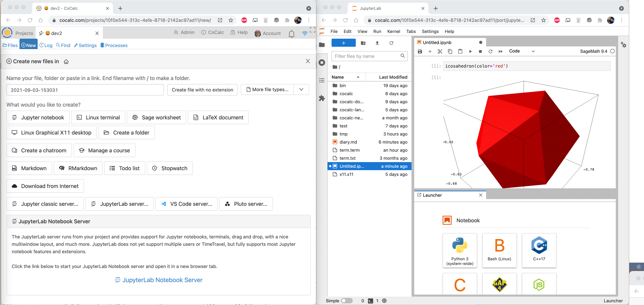This screenshot has height=305, width=644.
Task: Sort files by the Name column header
Action: tap(338, 77)
